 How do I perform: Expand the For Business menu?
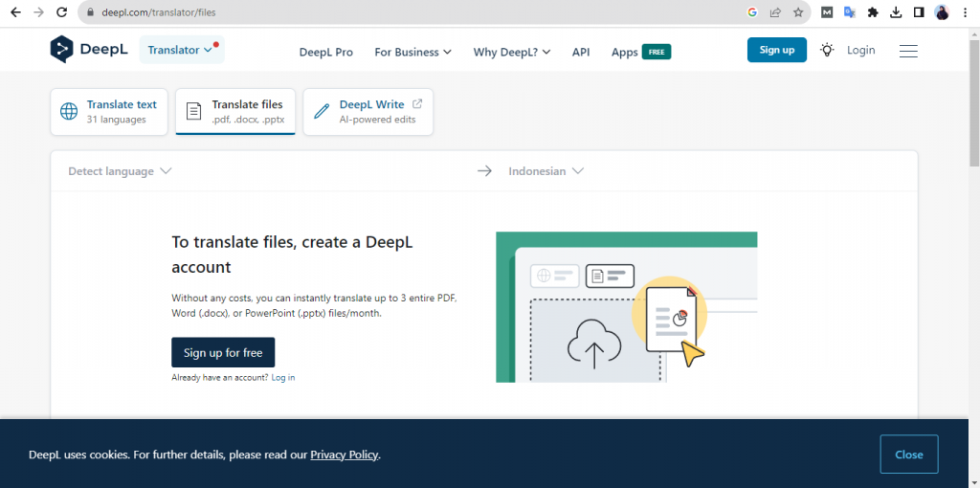click(x=412, y=53)
